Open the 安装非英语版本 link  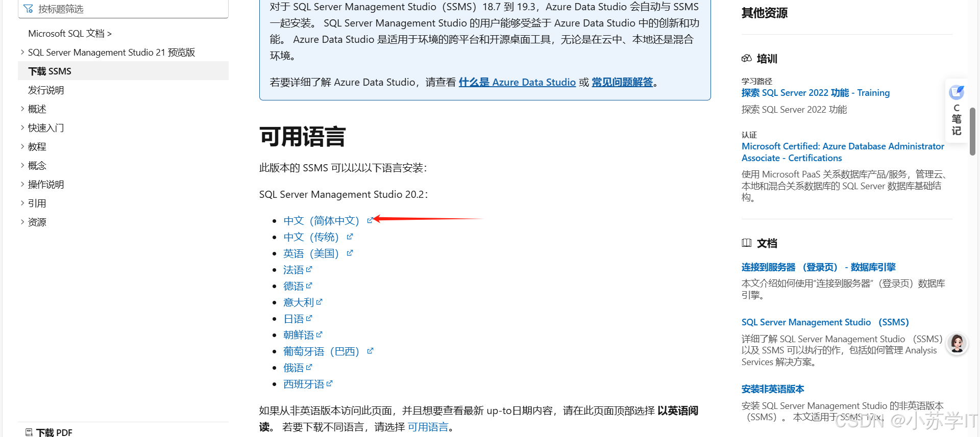coord(773,389)
